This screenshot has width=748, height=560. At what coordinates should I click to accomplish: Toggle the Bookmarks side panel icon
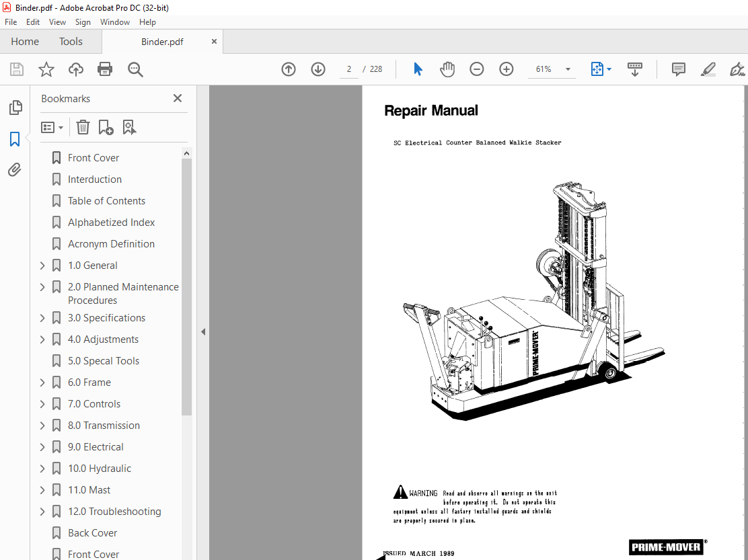15,139
